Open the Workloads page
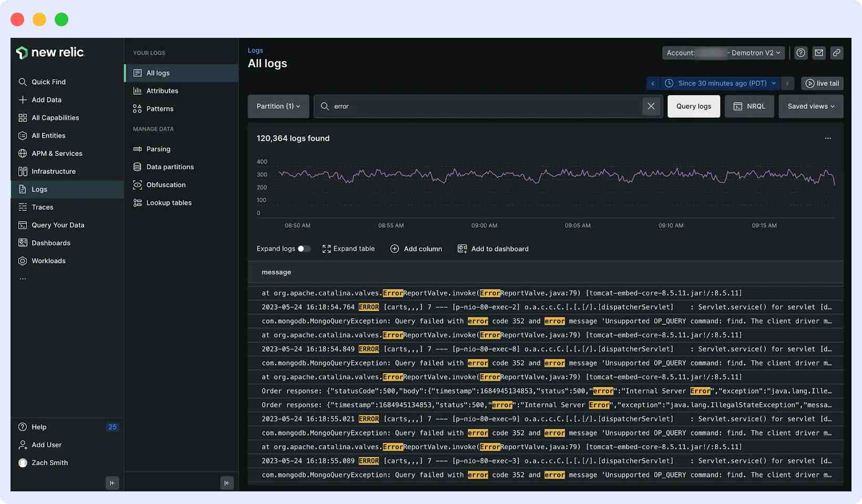The width and height of the screenshot is (862, 504). pos(48,261)
